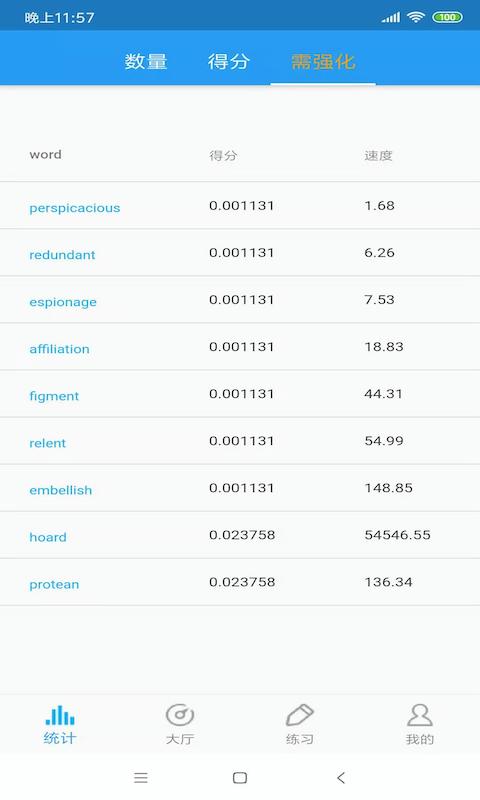Open the word perspicacious
The height and width of the screenshot is (800, 480).
pos(75,208)
